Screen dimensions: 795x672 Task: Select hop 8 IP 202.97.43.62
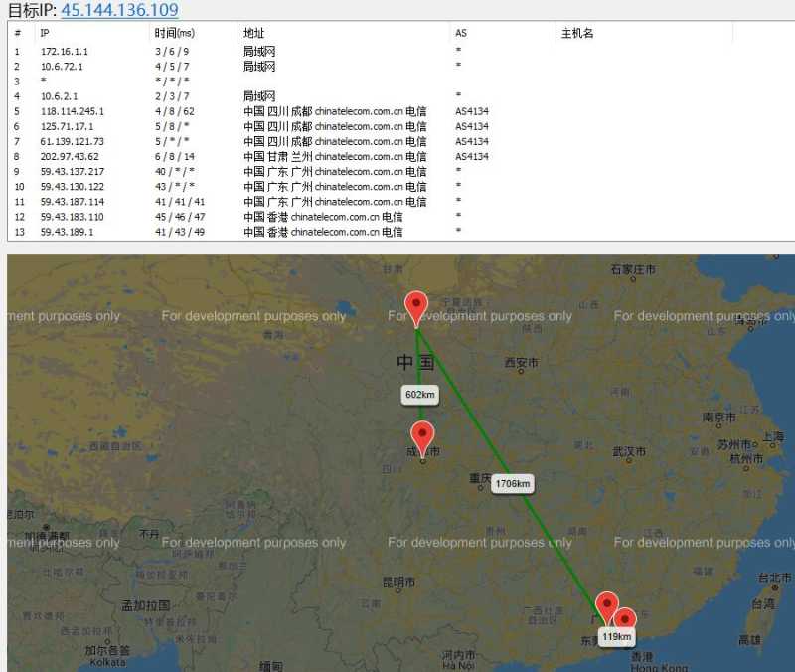(70, 157)
